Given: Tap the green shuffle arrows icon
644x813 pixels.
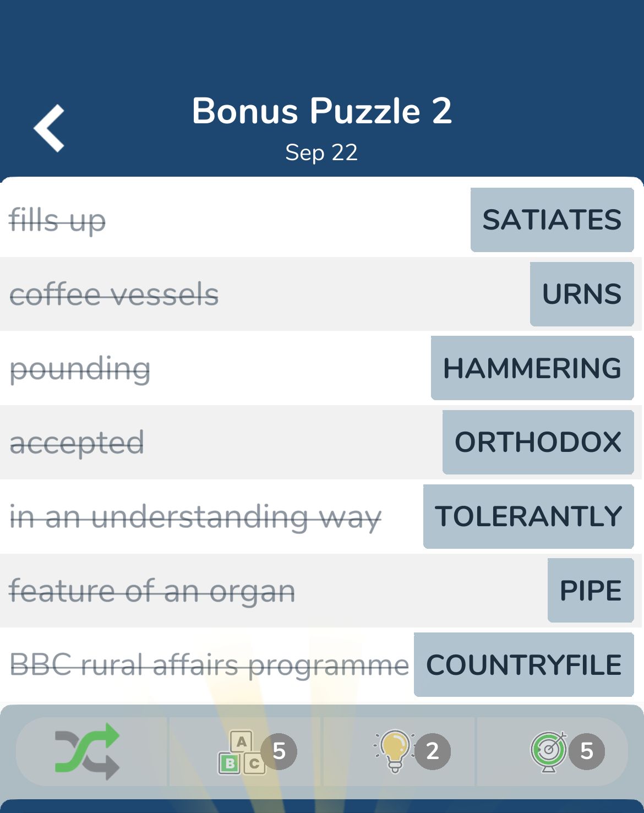Looking at the screenshot, I should [88, 751].
